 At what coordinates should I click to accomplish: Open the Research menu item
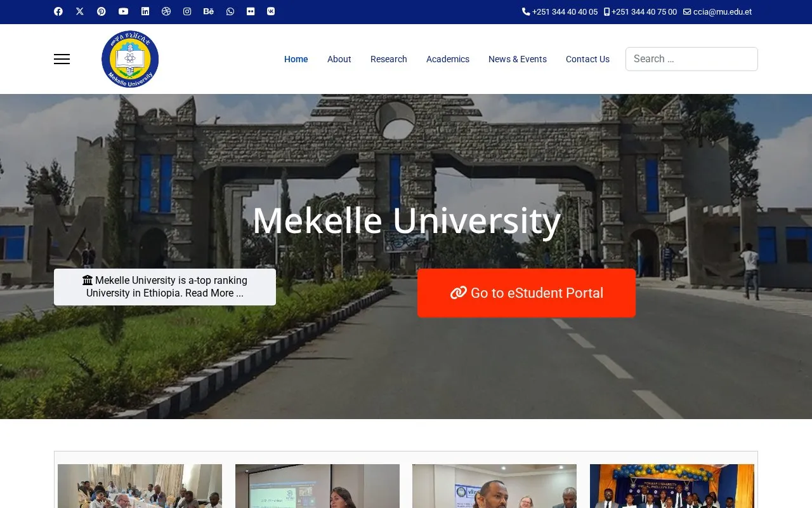[x=389, y=59]
